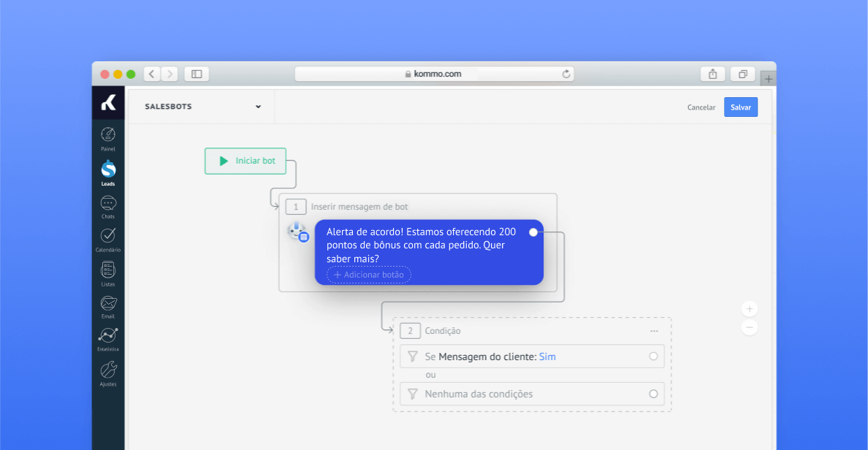Click Salvar to save the bot
This screenshot has height=450, width=868.
741,107
